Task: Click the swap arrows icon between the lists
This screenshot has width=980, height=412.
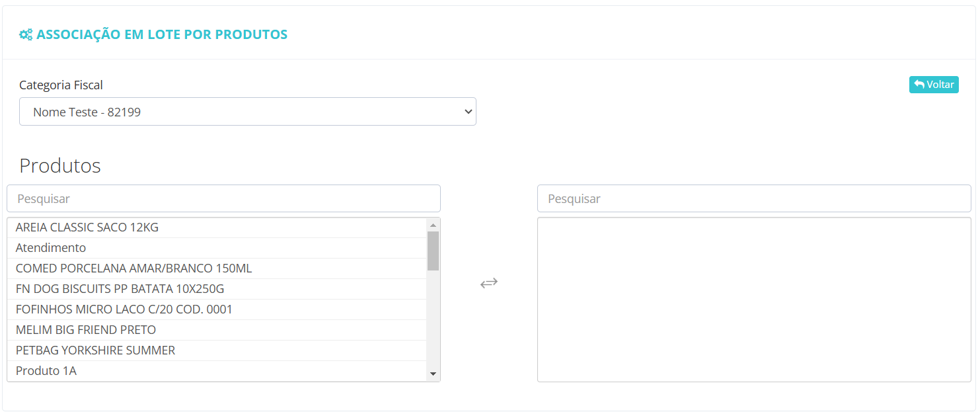Action: click(489, 283)
